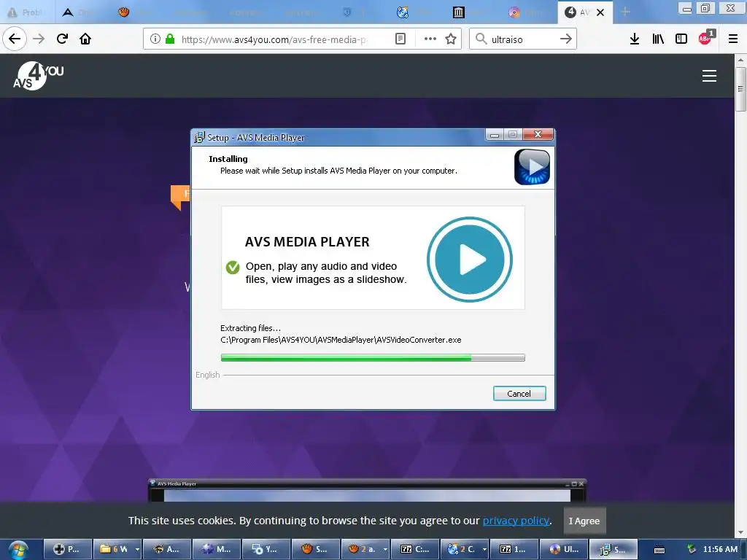747x560 pixels.
Task: Toggle the browser sidebar
Action: coord(681,39)
